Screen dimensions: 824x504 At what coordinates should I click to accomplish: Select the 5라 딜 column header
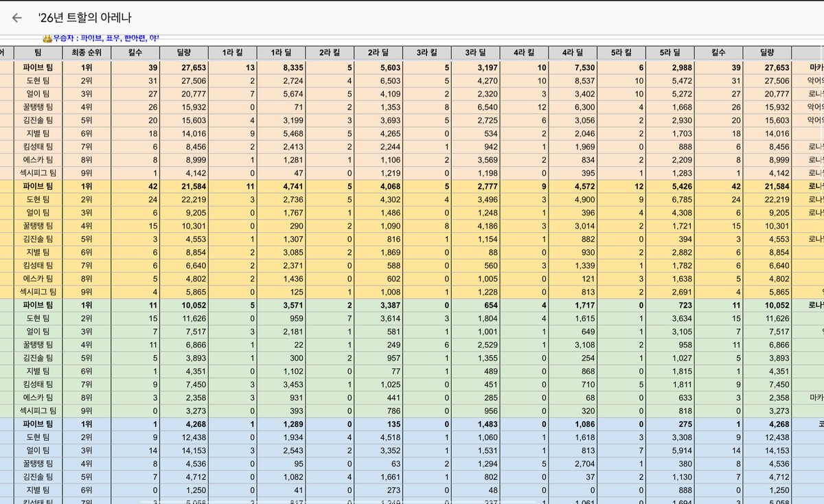pyautogui.click(x=670, y=52)
